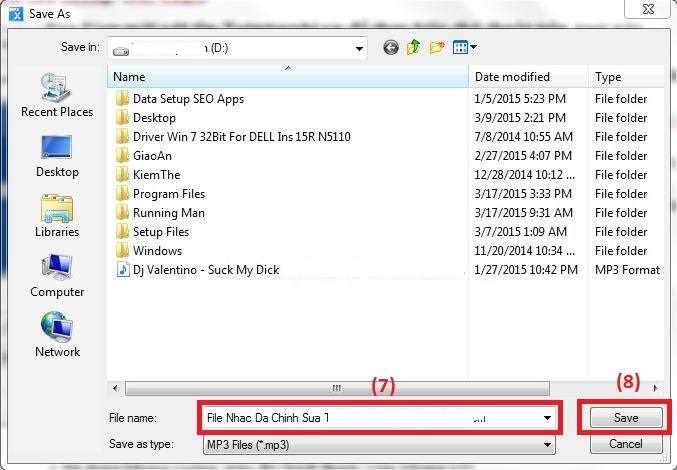Open Network from the sidebar

[57, 336]
